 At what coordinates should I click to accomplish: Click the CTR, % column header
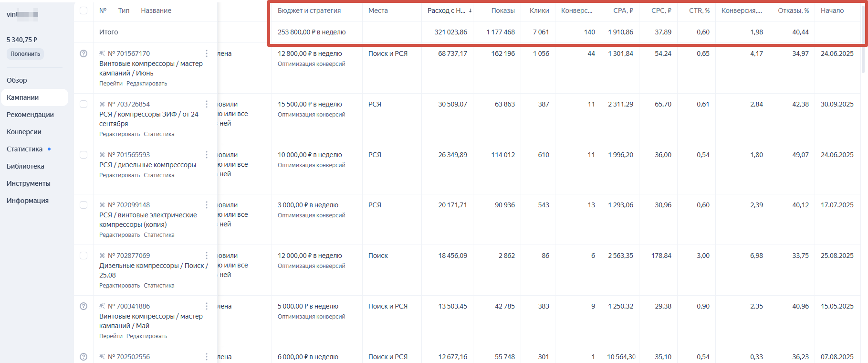tap(699, 11)
